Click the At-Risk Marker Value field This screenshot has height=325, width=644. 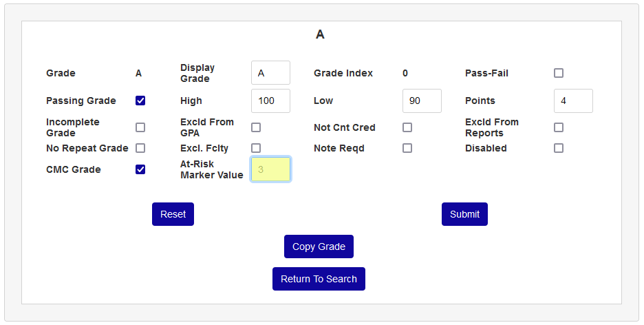(270, 169)
